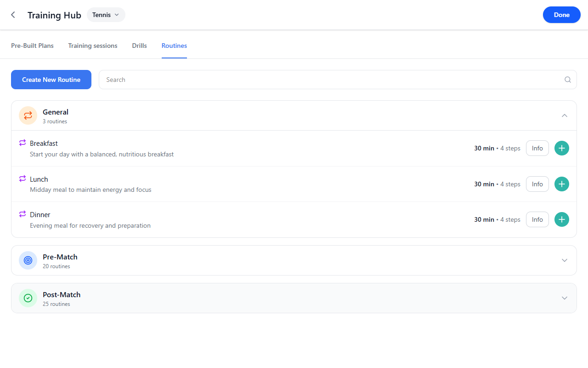Focus the Search input field
The height and width of the screenshot is (368, 588).
[x=338, y=80]
